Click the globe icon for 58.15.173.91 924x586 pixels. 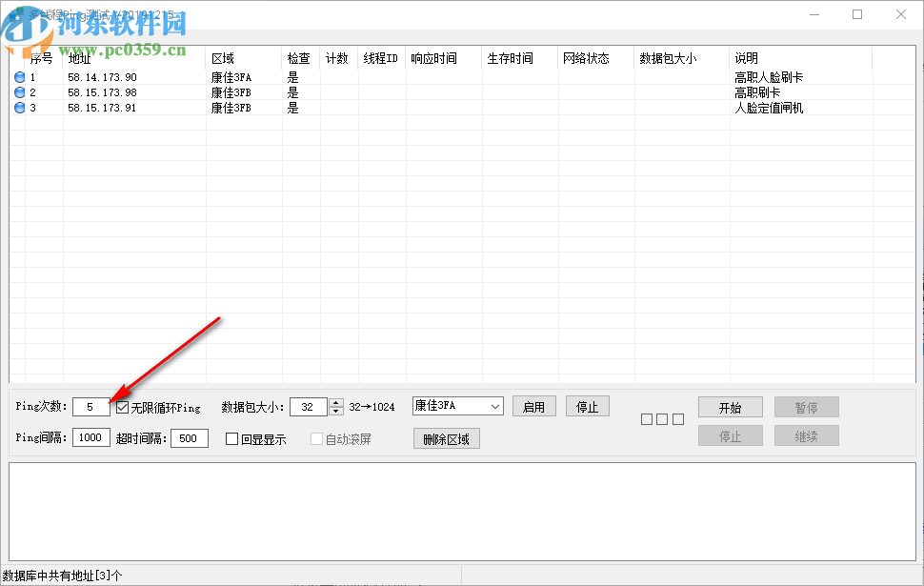coord(20,108)
